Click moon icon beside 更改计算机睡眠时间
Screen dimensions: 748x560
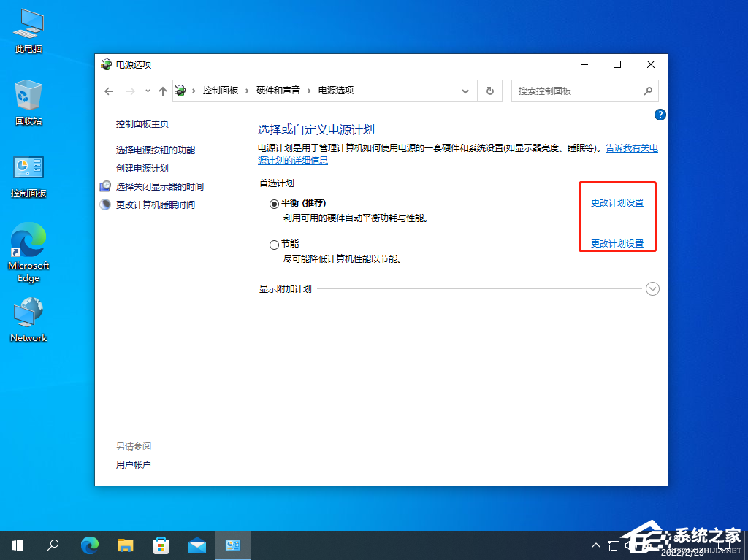(x=105, y=204)
